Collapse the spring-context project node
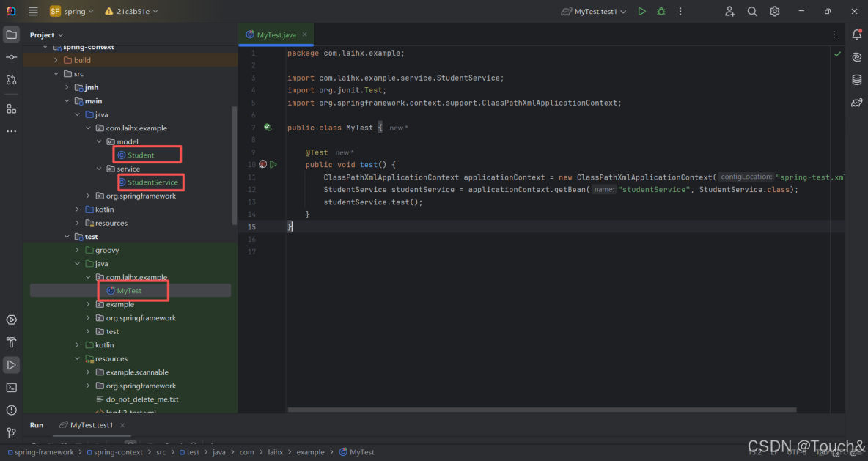The image size is (868, 461). (x=45, y=46)
